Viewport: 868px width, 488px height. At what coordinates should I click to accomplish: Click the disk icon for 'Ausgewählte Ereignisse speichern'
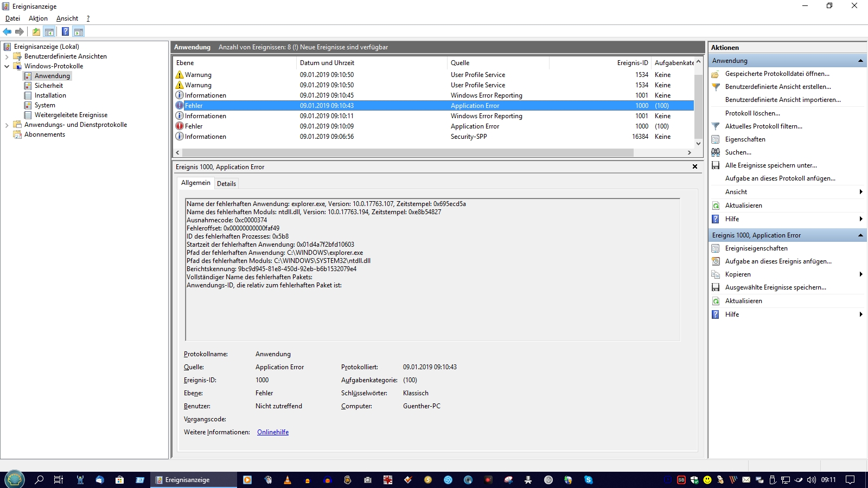(x=716, y=287)
